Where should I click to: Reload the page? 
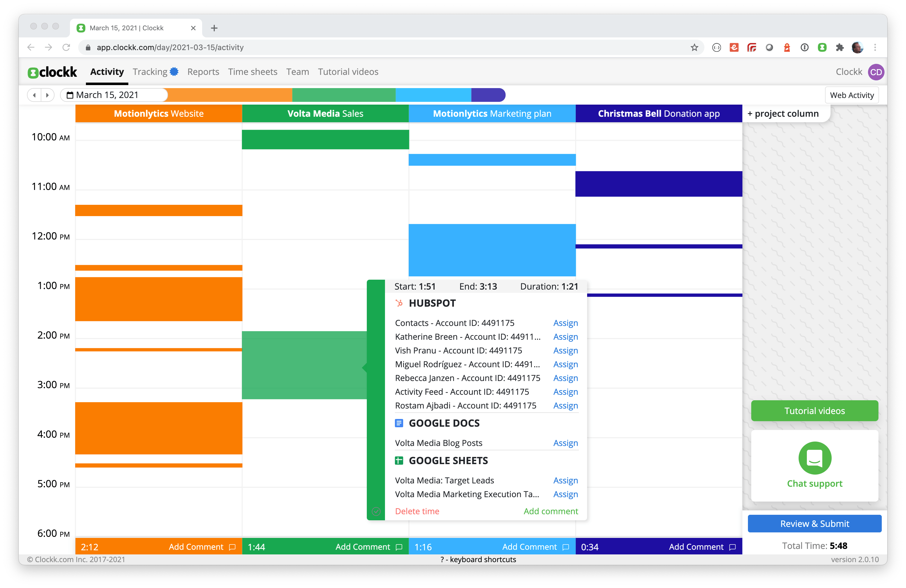(x=66, y=47)
